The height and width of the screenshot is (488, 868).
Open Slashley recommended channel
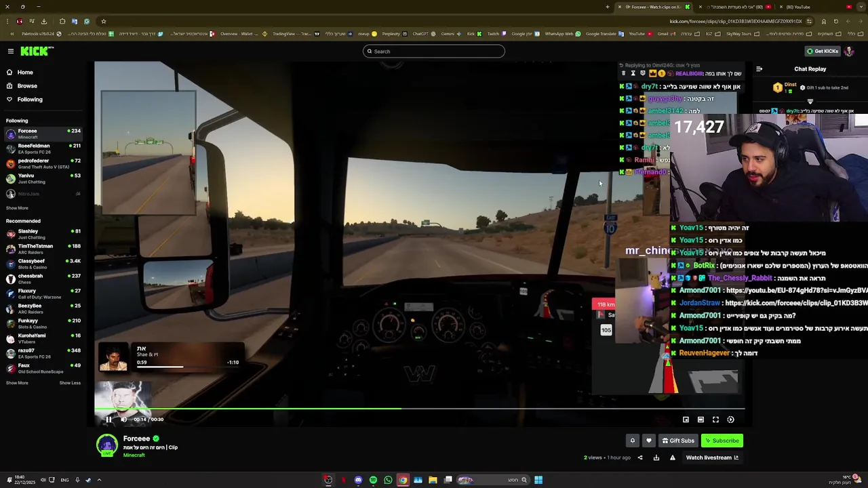(x=43, y=234)
